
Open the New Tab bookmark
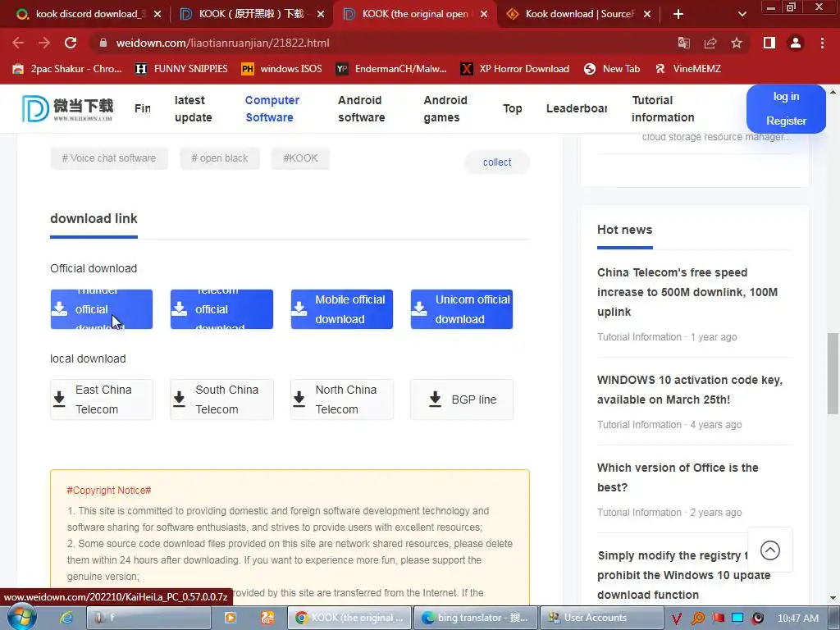coord(612,69)
